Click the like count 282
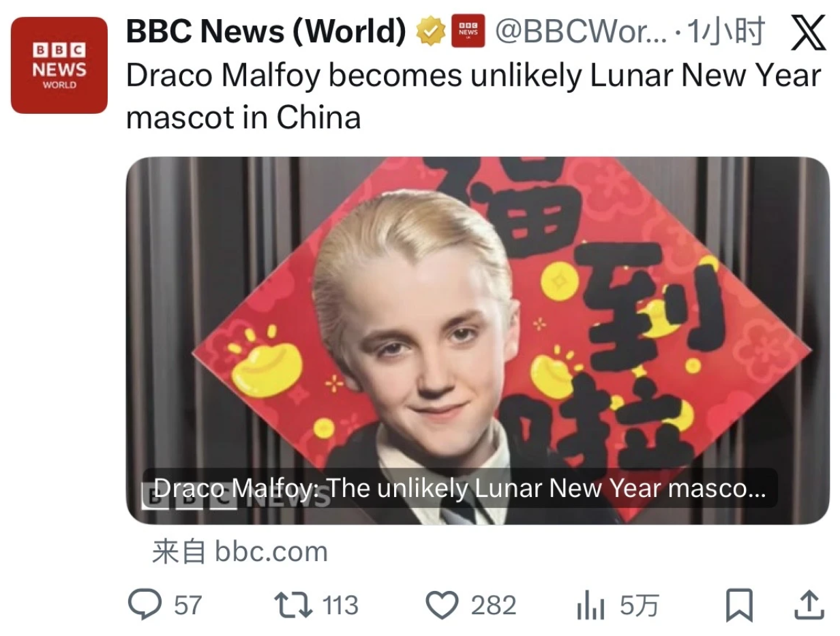Screen dimensions: 840x636 [494, 605]
